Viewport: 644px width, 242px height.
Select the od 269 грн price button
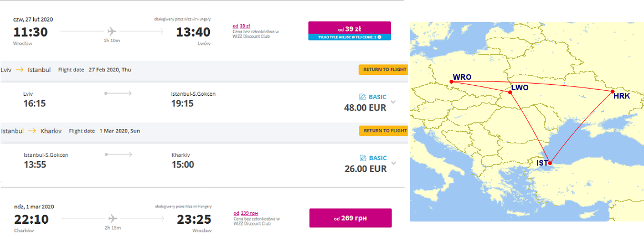point(351,218)
